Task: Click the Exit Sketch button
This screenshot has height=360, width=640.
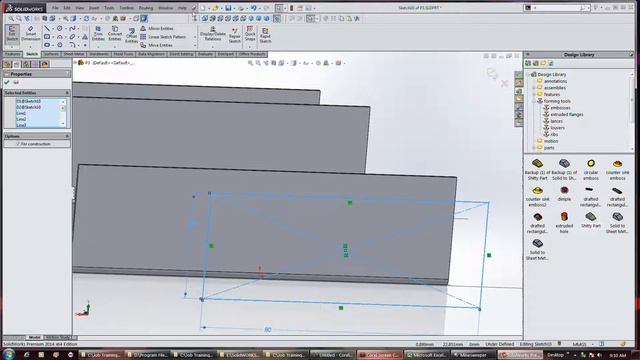Action: (x=12, y=33)
